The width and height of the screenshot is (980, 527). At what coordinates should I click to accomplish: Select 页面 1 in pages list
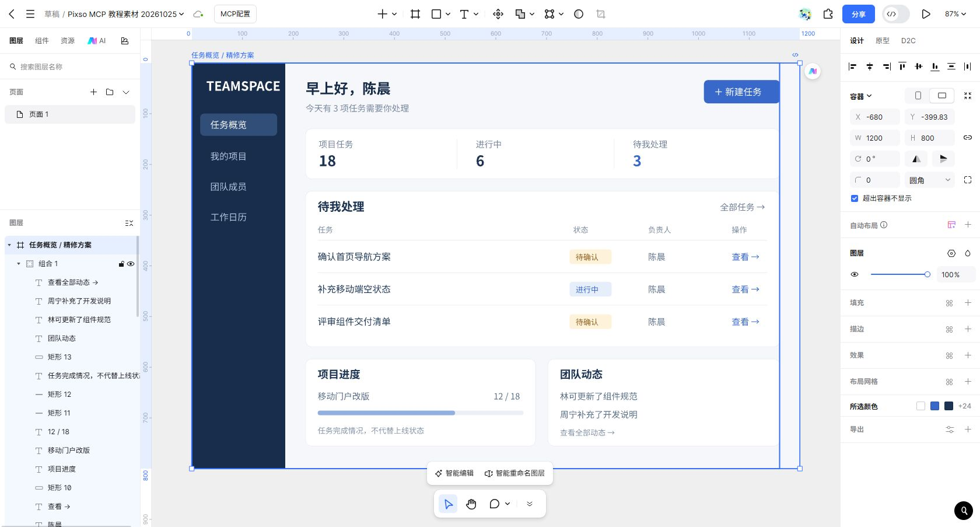point(70,114)
